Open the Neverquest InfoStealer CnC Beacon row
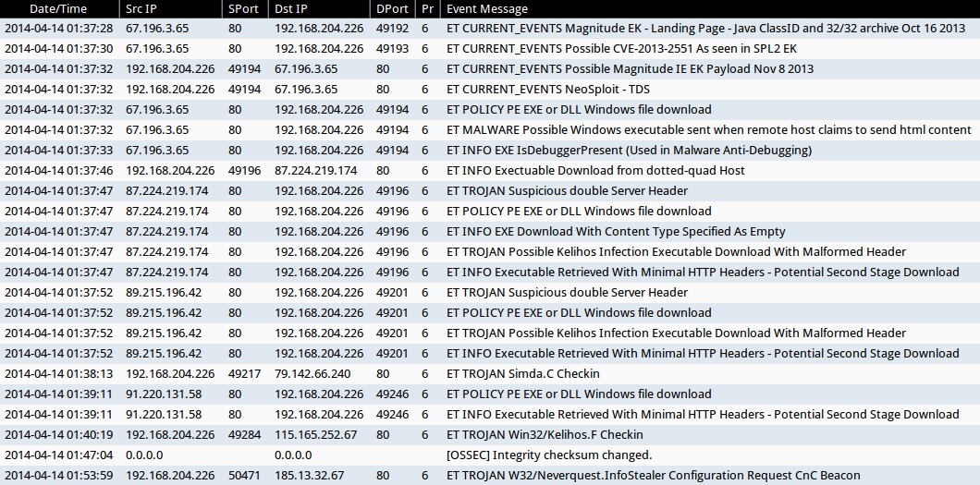The height and width of the screenshot is (485, 980). tap(653, 476)
